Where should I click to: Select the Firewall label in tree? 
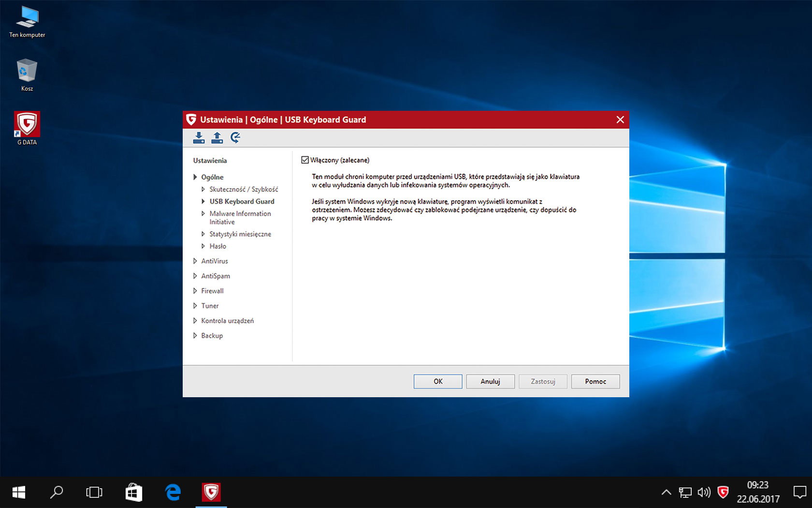coord(212,291)
